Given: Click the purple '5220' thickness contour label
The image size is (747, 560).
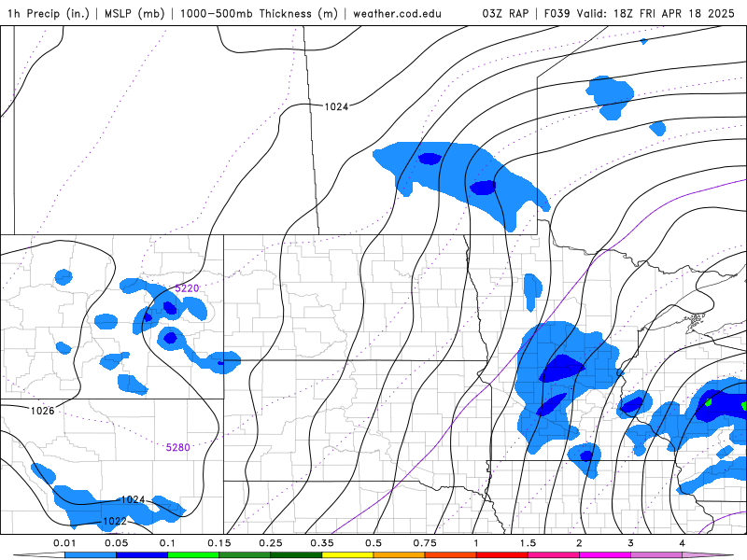Looking at the screenshot, I should [x=187, y=288].
